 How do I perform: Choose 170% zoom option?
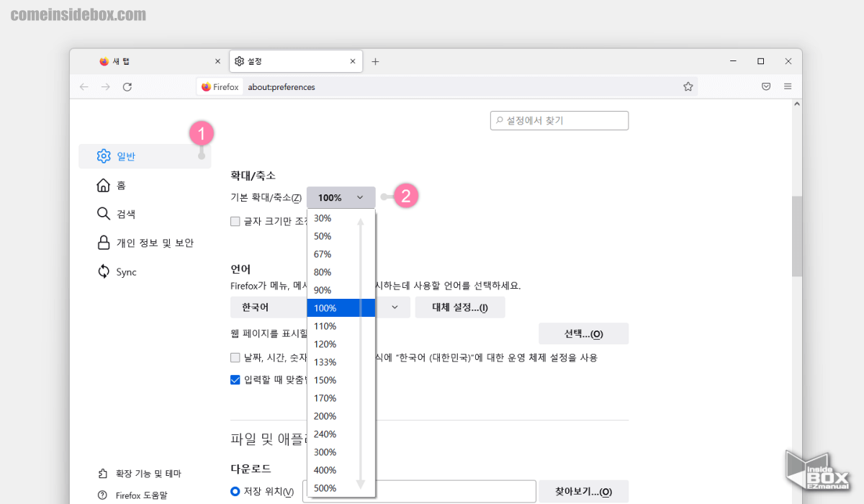click(x=341, y=398)
